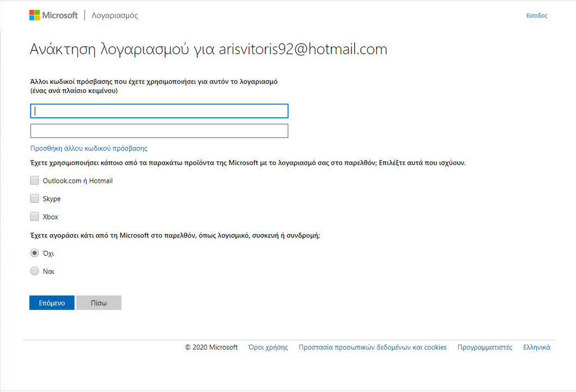Open the Προγραμματιστές footer link
576x392 pixels.
[485, 347]
